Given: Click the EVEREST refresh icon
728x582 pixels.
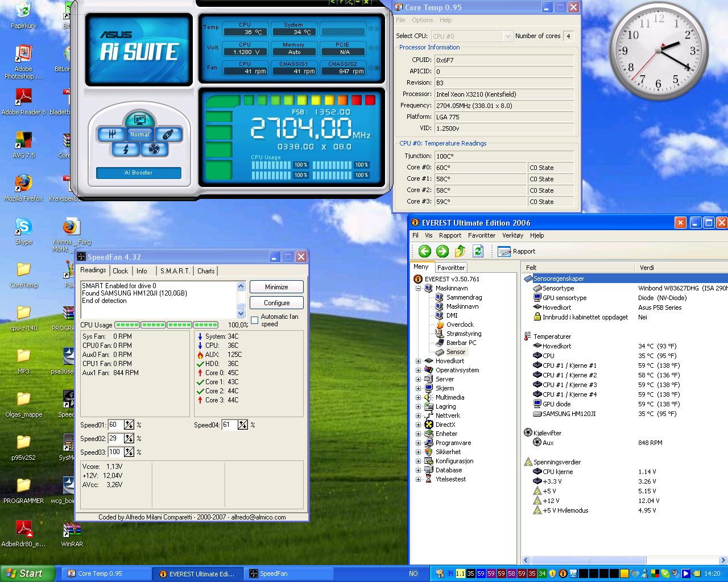Looking at the screenshot, I should click(478, 251).
